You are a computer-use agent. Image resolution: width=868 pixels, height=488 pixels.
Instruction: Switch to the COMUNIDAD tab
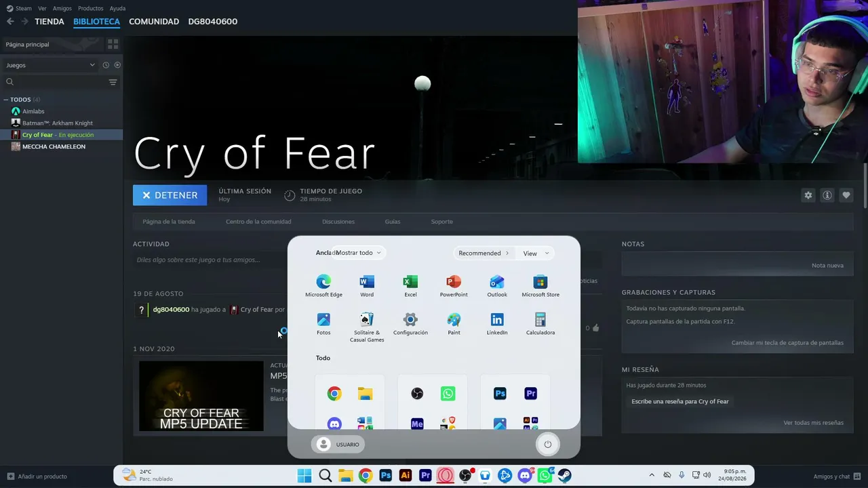click(154, 22)
